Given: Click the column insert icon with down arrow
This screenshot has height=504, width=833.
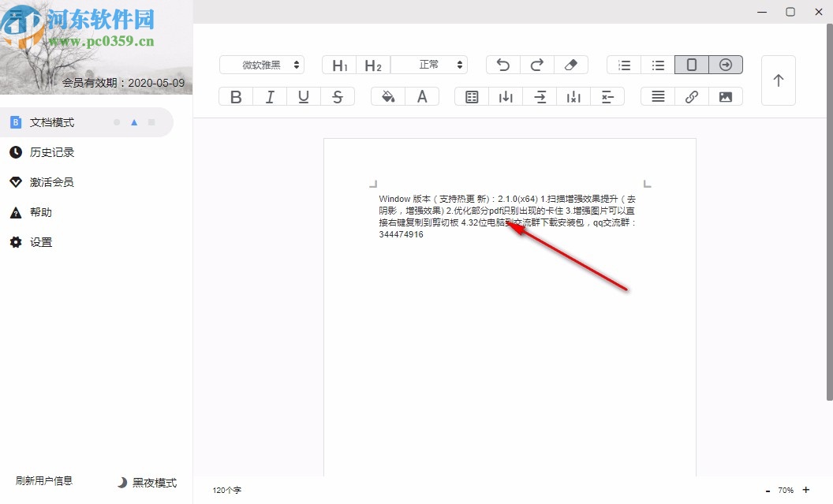Looking at the screenshot, I should click(506, 97).
